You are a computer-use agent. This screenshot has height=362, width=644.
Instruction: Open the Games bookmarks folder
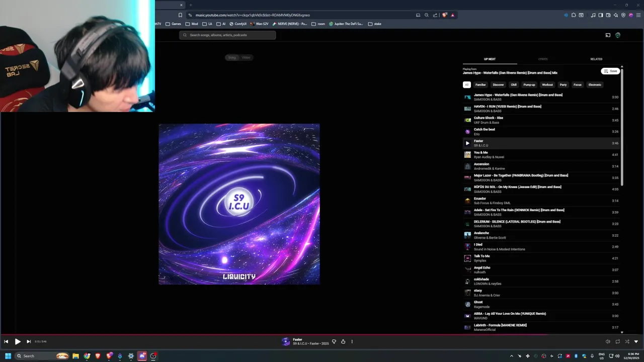click(173, 24)
